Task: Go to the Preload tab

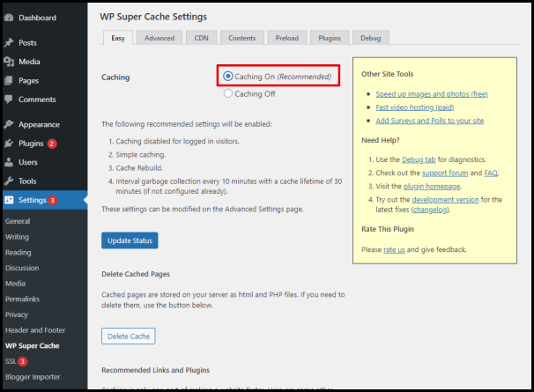Action: pyautogui.click(x=287, y=38)
